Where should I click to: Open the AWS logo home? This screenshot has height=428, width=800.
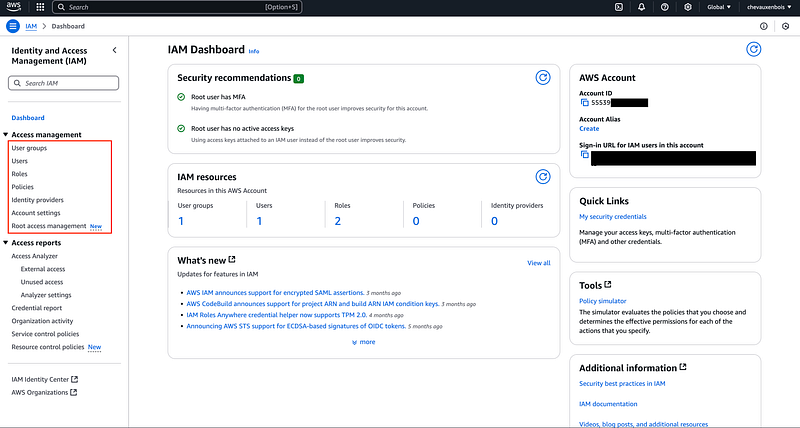click(x=14, y=7)
